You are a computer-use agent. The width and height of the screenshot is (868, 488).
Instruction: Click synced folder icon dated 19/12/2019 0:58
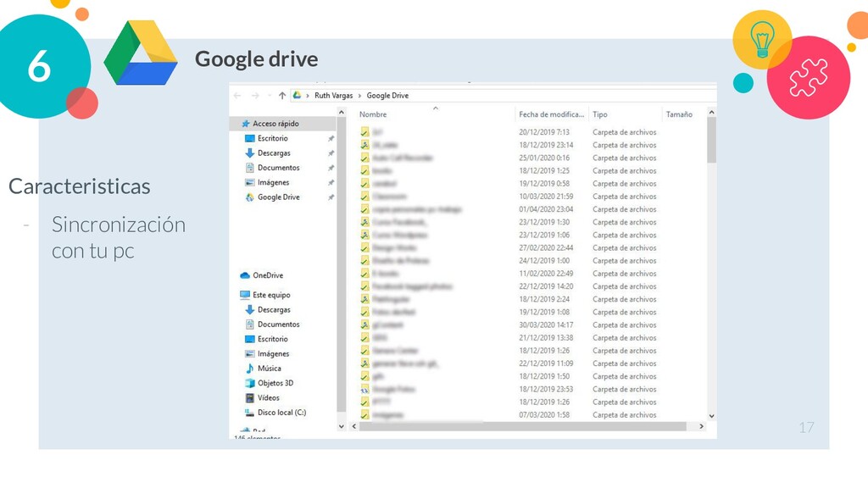(364, 184)
